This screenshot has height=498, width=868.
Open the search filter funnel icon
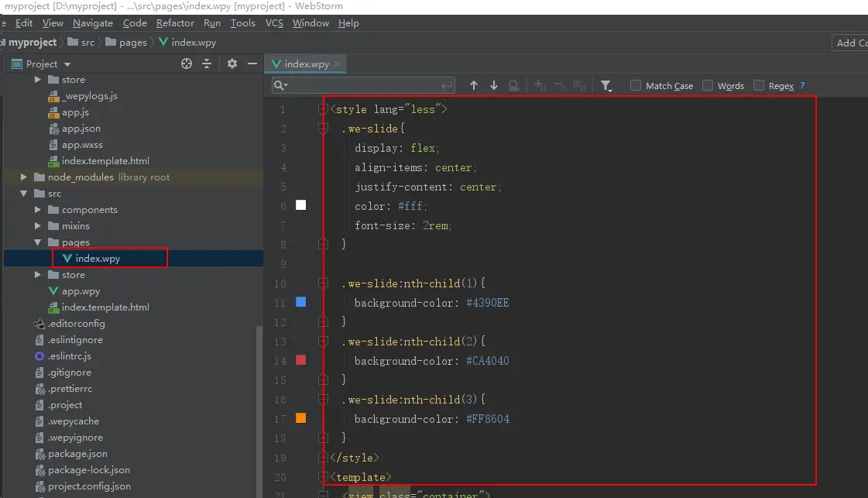tap(606, 86)
